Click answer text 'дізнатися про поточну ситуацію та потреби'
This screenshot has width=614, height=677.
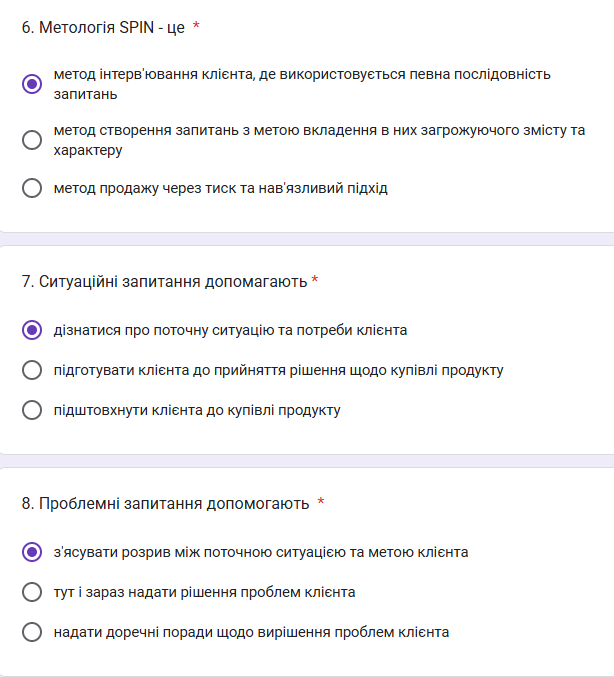(x=230, y=330)
